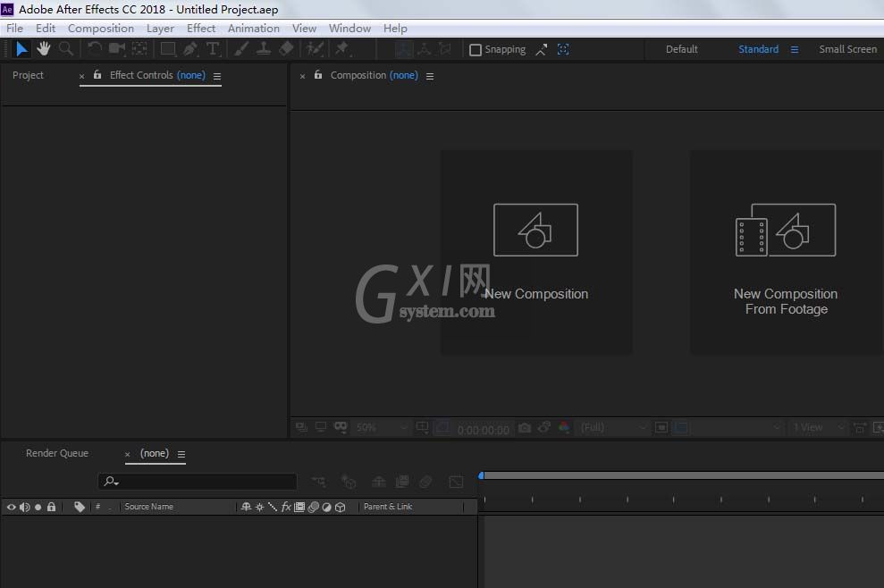Open show channel color management icon
The width and height of the screenshot is (884, 588).
pos(564,427)
